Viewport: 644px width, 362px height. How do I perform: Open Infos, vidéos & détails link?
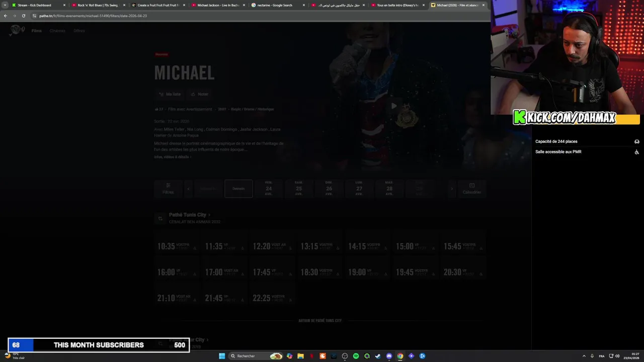(x=173, y=157)
